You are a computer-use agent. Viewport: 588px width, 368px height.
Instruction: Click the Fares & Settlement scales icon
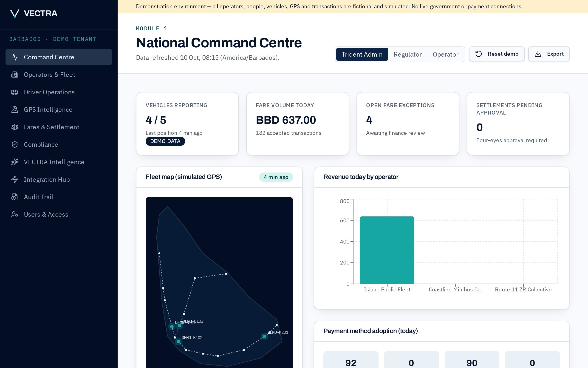coord(15,127)
